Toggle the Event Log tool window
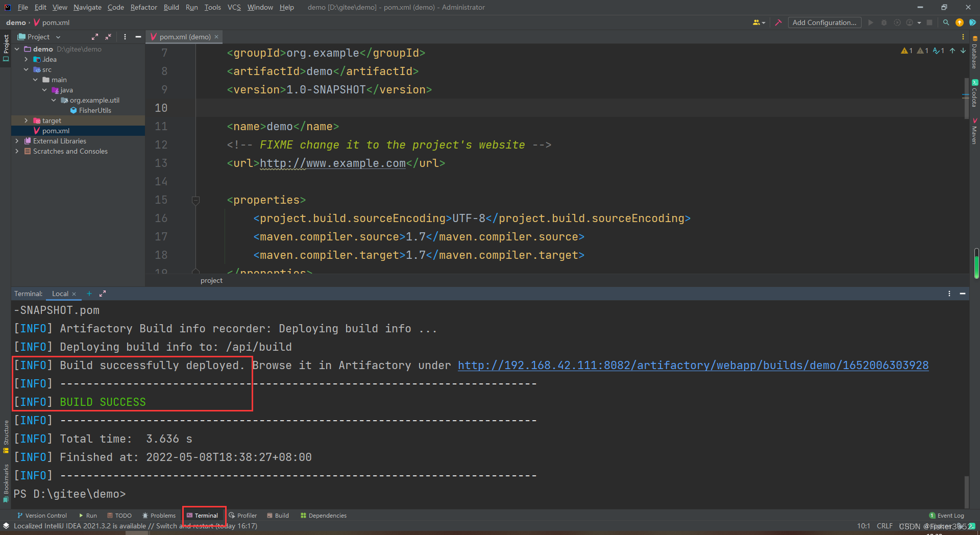This screenshot has width=980, height=535. coord(947,516)
